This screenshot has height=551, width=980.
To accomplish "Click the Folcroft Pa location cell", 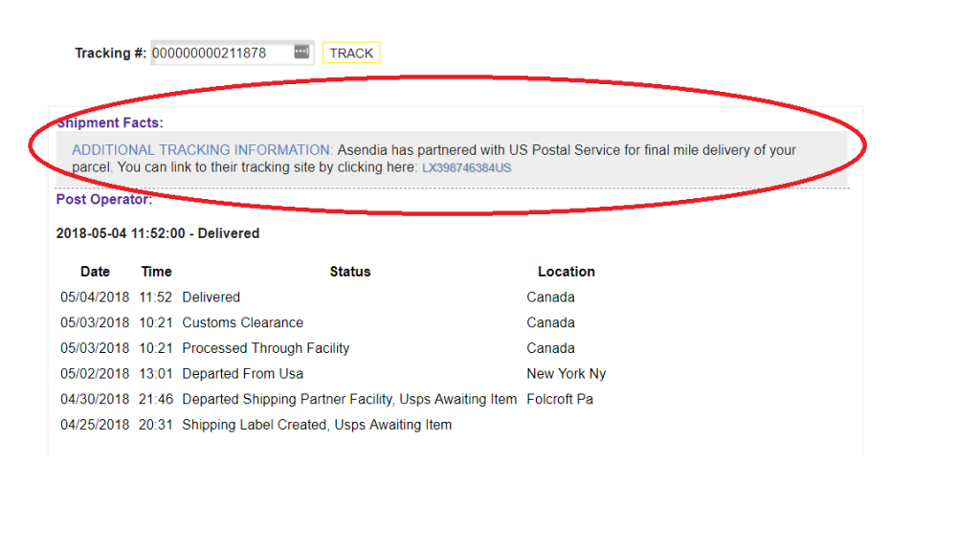I will coord(560,399).
